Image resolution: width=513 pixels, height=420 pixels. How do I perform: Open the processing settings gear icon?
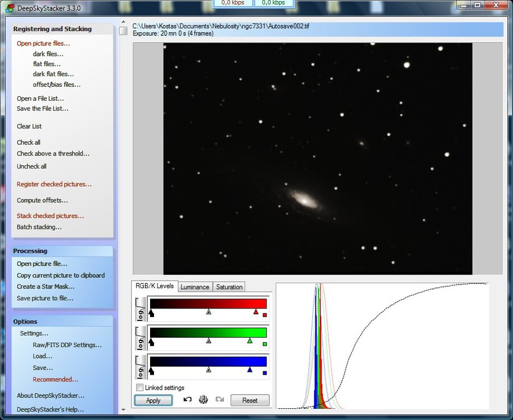(x=203, y=400)
